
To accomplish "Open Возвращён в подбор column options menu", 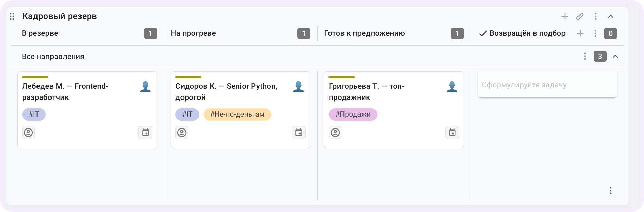I will 595,33.
